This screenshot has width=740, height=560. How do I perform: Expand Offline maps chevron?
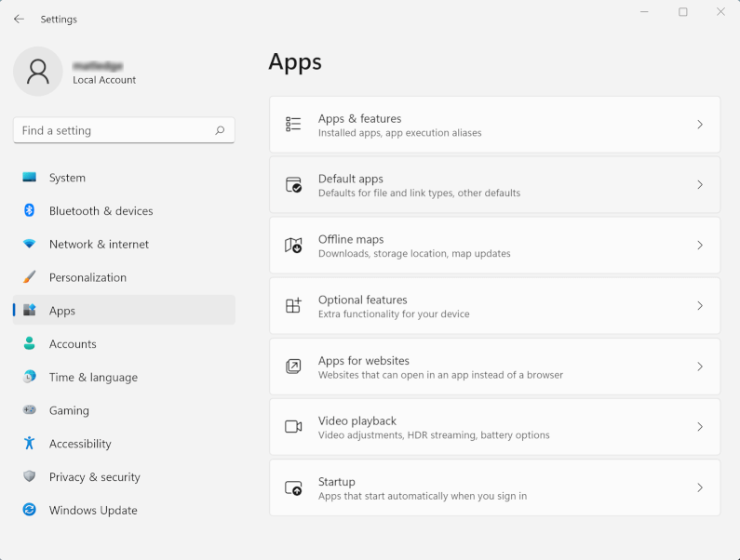coord(700,246)
